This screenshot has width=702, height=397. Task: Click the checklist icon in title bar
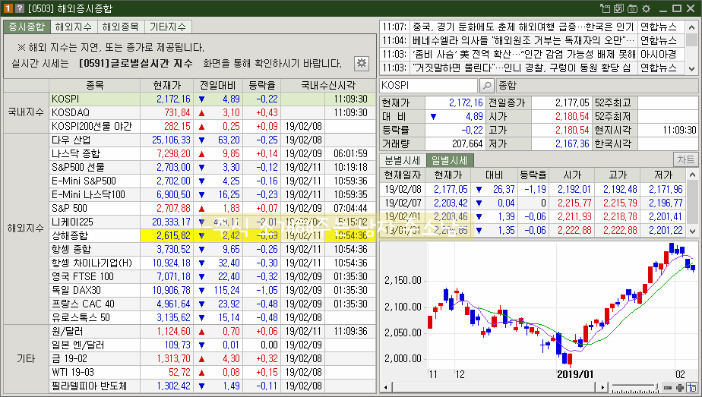pos(619,8)
